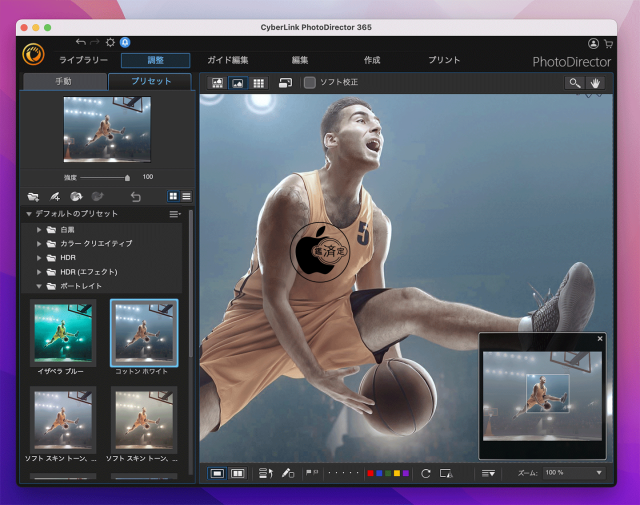Collapse the ポートレイト folder
Viewport: 640px width, 505px height.
pyautogui.click(x=39, y=286)
